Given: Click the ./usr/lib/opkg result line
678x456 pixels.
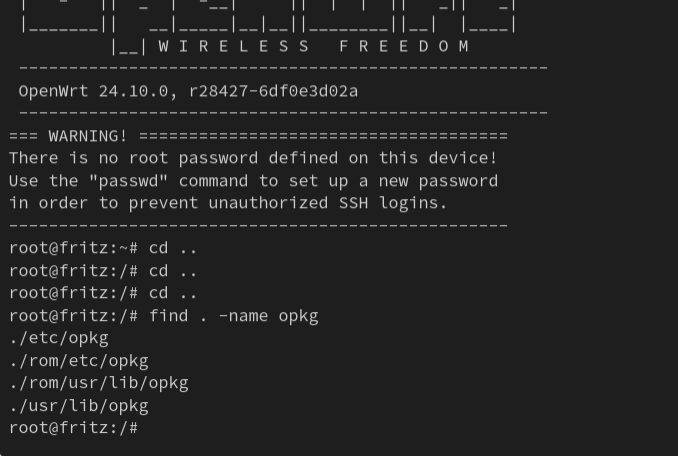Looking at the screenshot, I should 79,406.
